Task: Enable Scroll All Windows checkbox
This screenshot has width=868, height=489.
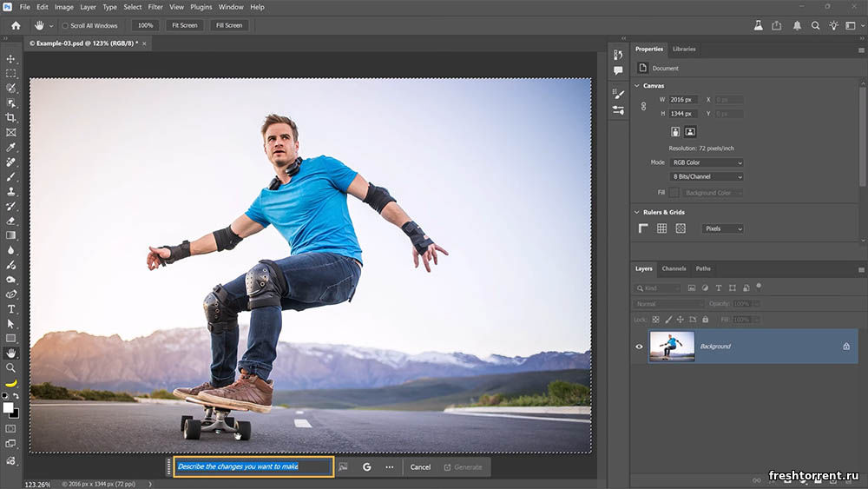Action: (65, 26)
